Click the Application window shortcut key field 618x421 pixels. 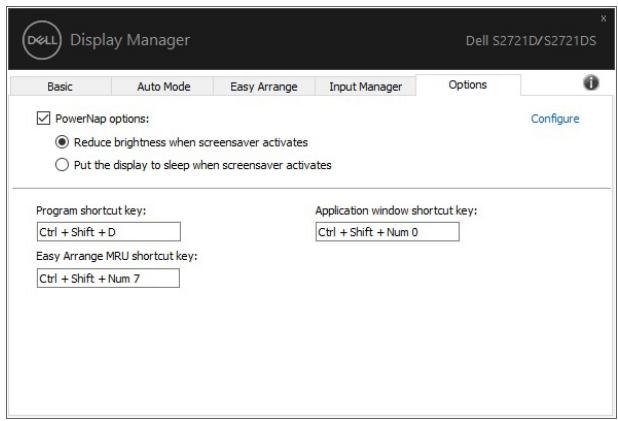387,232
